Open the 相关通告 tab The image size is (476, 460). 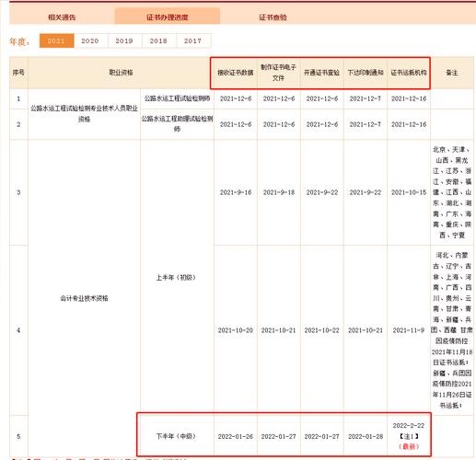coord(62,17)
